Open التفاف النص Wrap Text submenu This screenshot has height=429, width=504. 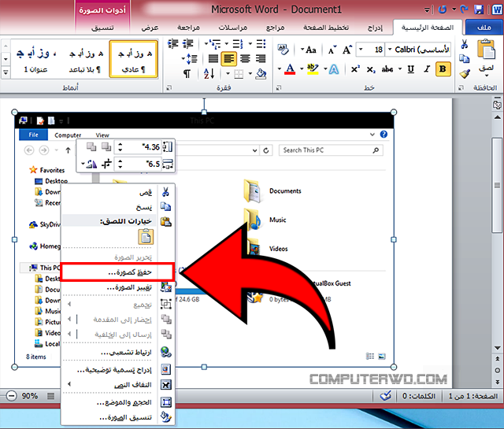click(x=117, y=385)
